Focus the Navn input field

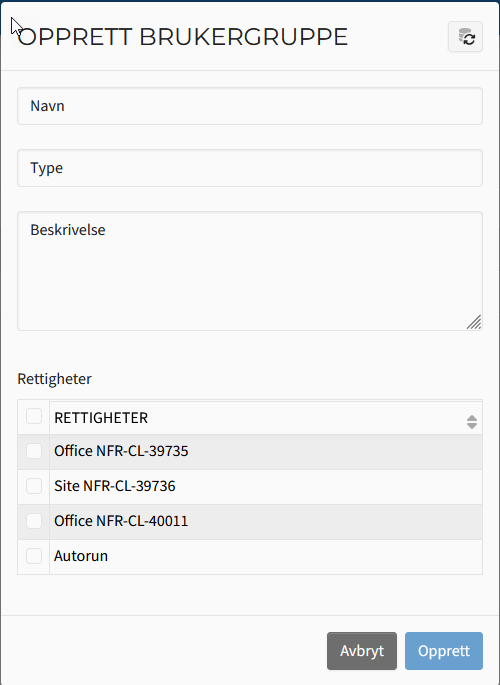tap(250, 106)
